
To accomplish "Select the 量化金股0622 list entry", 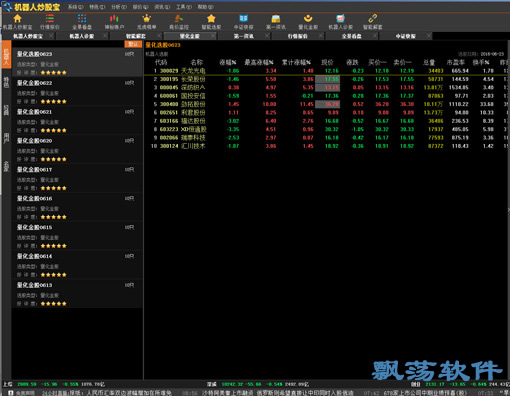I will tap(77, 91).
